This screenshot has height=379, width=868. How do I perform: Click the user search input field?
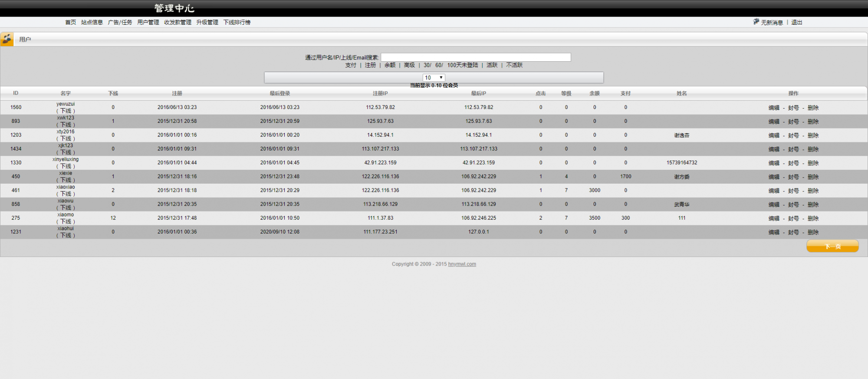point(476,57)
